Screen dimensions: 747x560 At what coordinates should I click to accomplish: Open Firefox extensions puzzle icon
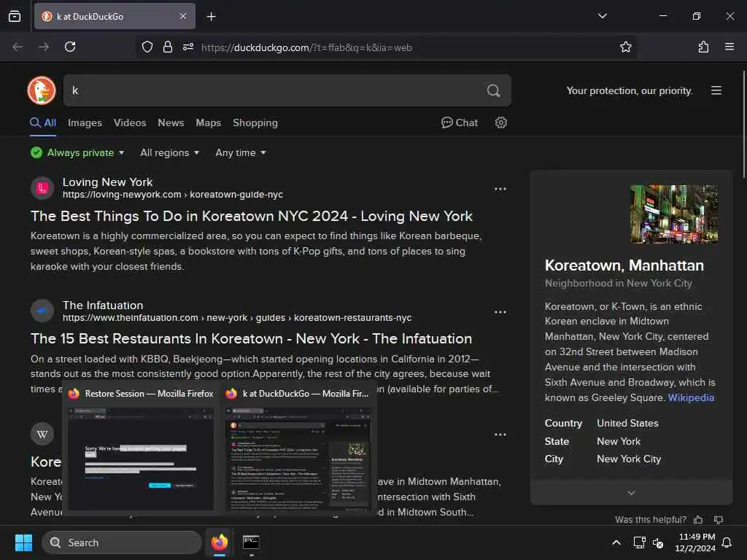pyautogui.click(x=703, y=47)
